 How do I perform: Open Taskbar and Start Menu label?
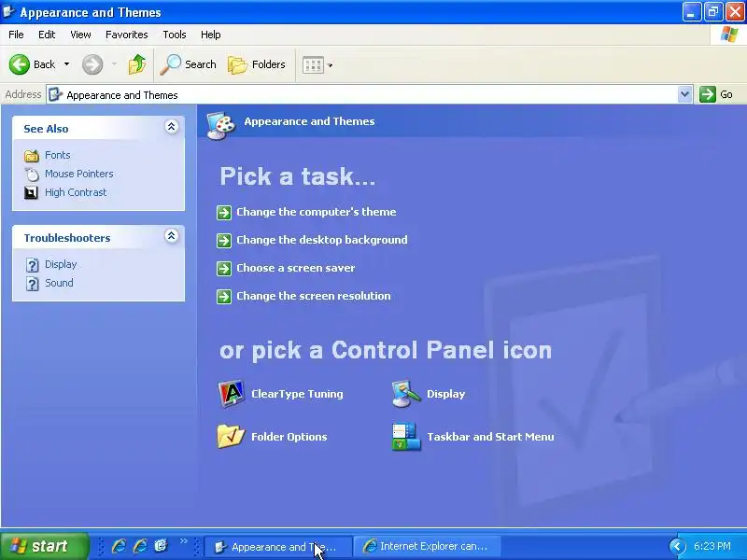click(x=491, y=437)
